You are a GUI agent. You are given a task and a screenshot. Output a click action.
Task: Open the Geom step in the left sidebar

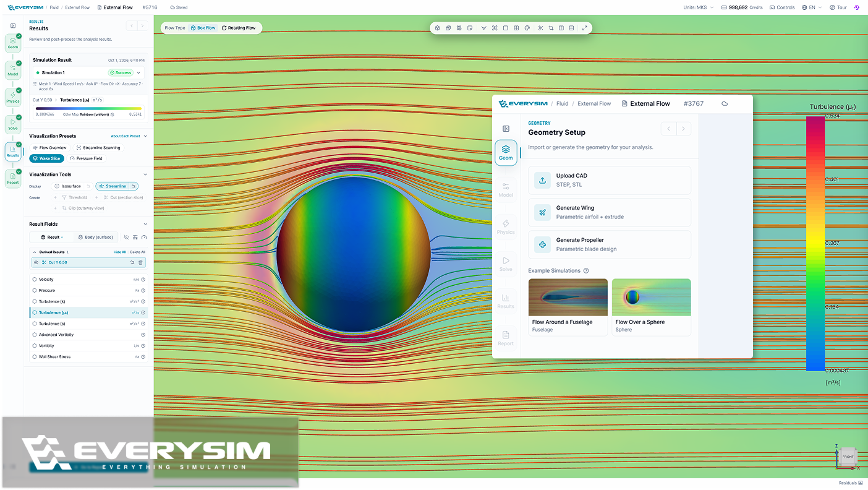pos(13,43)
